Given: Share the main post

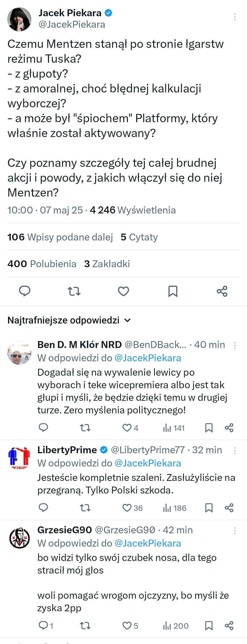Looking at the screenshot, I should tap(222, 291).
